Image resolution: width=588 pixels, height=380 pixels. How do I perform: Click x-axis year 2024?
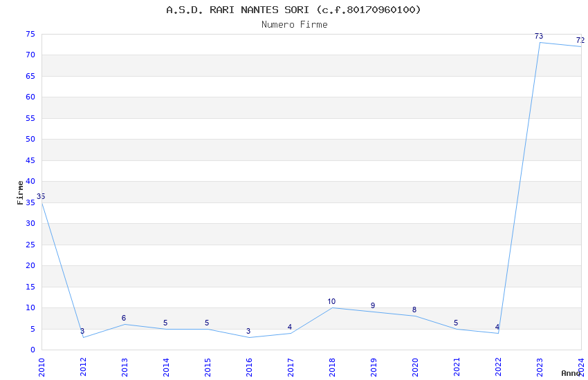point(581,368)
